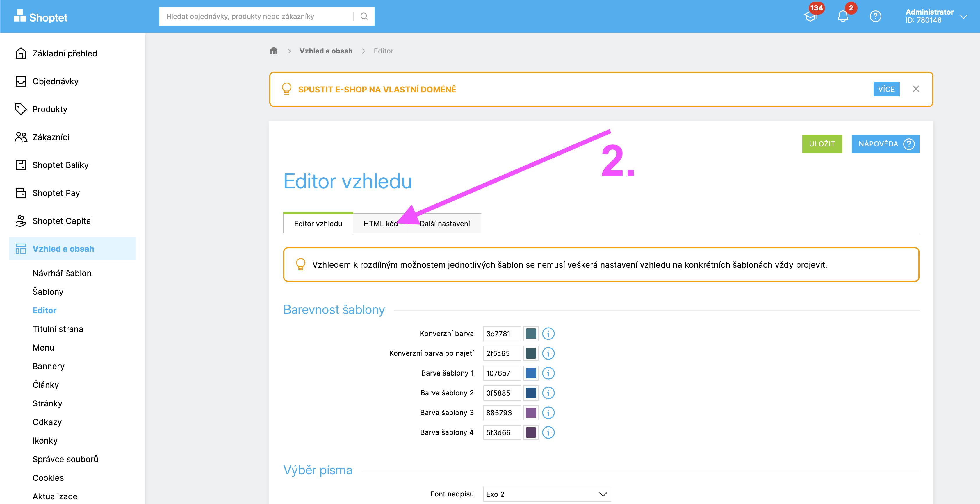Switch to the HTML kód tab
Screen dimensions: 980x504
(380, 224)
